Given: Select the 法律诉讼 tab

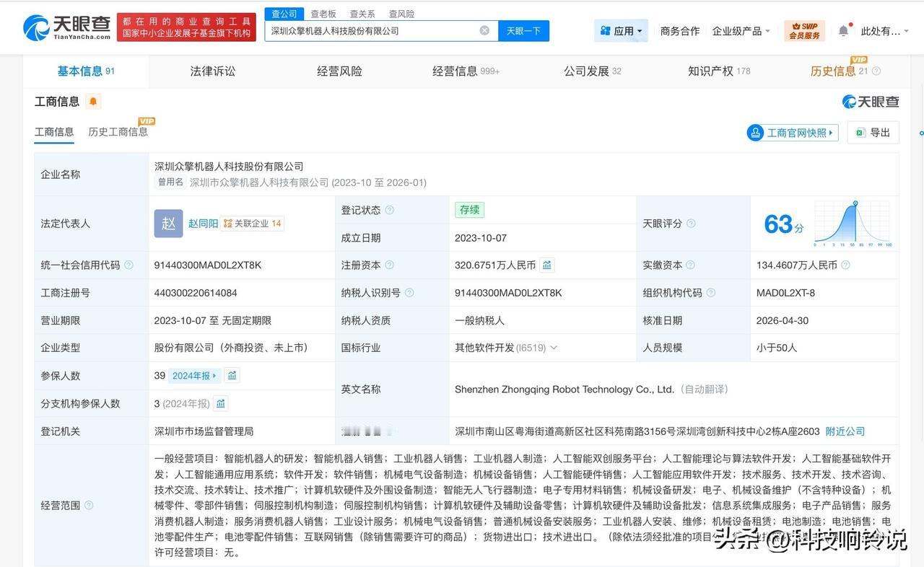Looking at the screenshot, I should pyautogui.click(x=212, y=71).
